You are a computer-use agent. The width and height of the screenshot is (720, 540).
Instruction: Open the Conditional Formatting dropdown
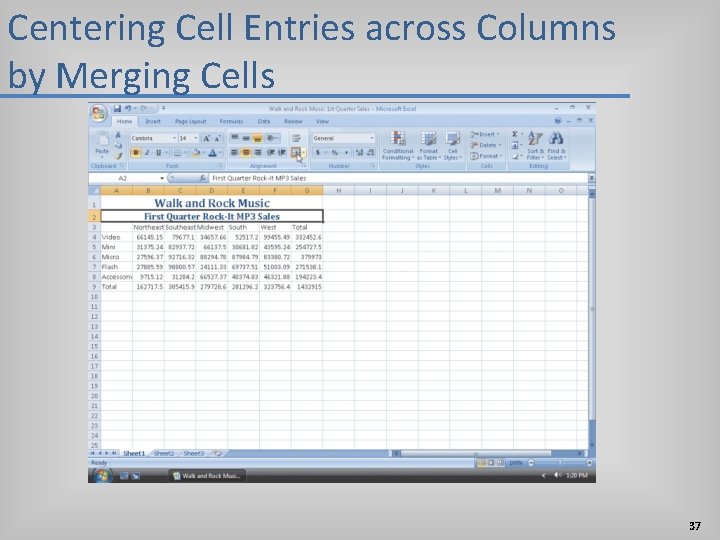(398, 146)
